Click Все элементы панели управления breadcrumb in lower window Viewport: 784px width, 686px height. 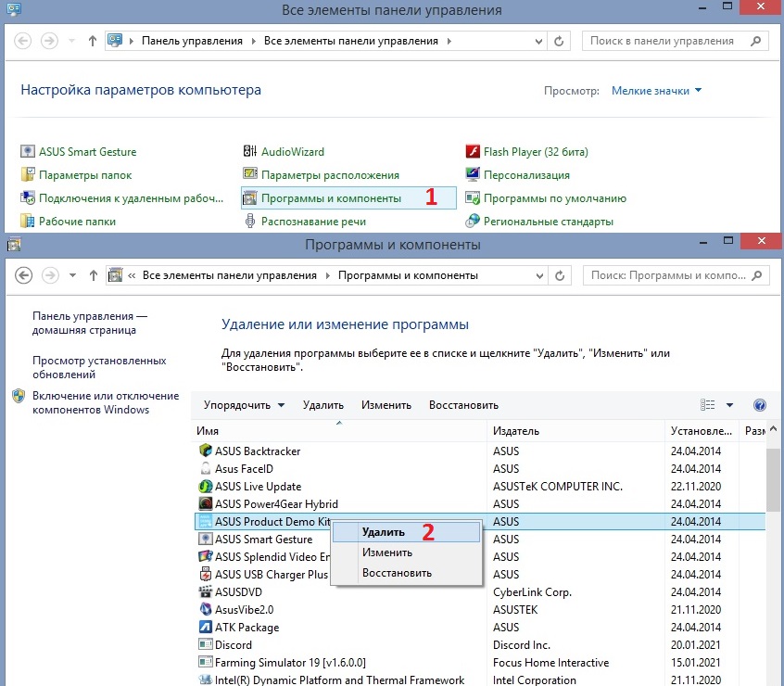point(230,275)
